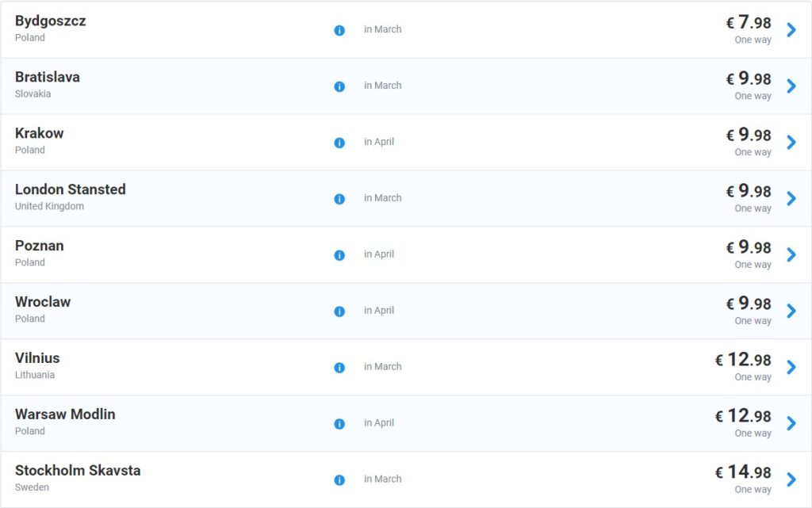
Task: Click the chevron arrow for Bratislava
Action: click(x=791, y=86)
